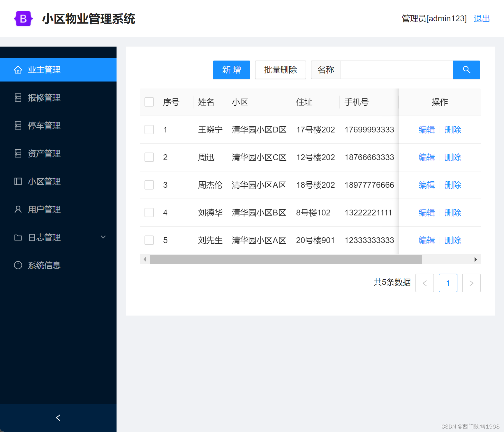Edit the 王晓宁 record
The width and height of the screenshot is (504, 432).
coord(427,130)
